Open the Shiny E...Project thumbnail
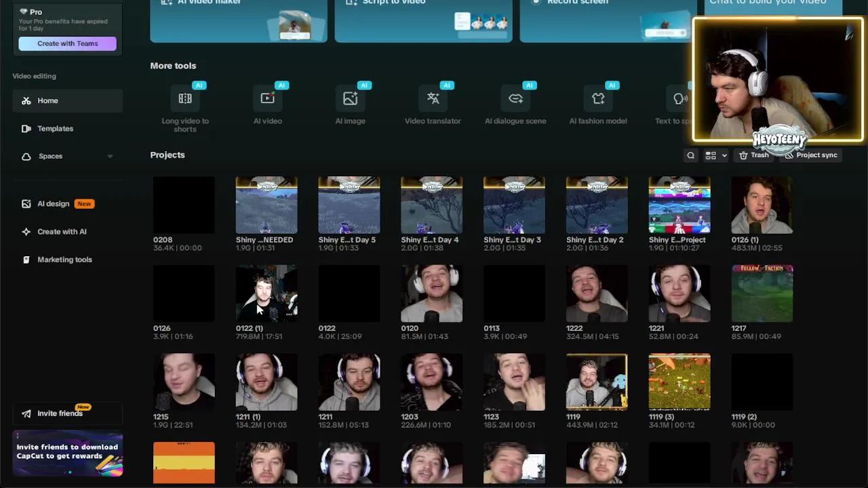Image resolution: width=868 pixels, height=488 pixels. [x=679, y=205]
